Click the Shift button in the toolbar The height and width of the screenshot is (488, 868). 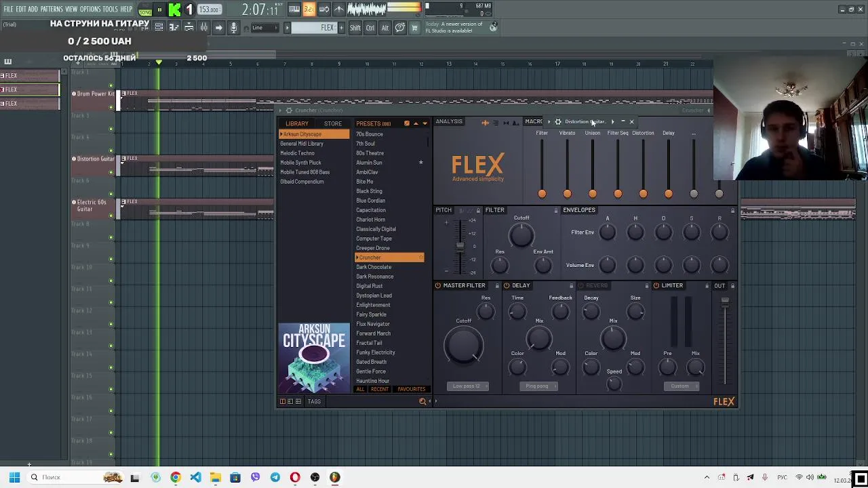[x=355, y=28]
